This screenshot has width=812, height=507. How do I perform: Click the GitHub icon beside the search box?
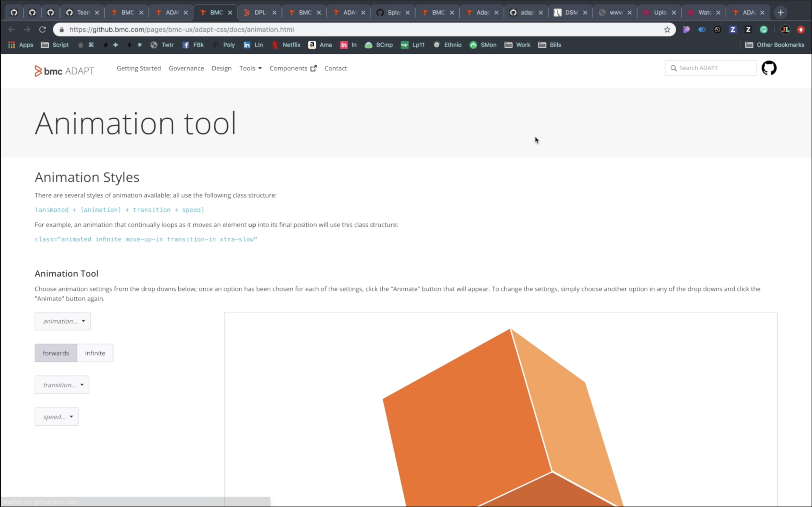769,68
